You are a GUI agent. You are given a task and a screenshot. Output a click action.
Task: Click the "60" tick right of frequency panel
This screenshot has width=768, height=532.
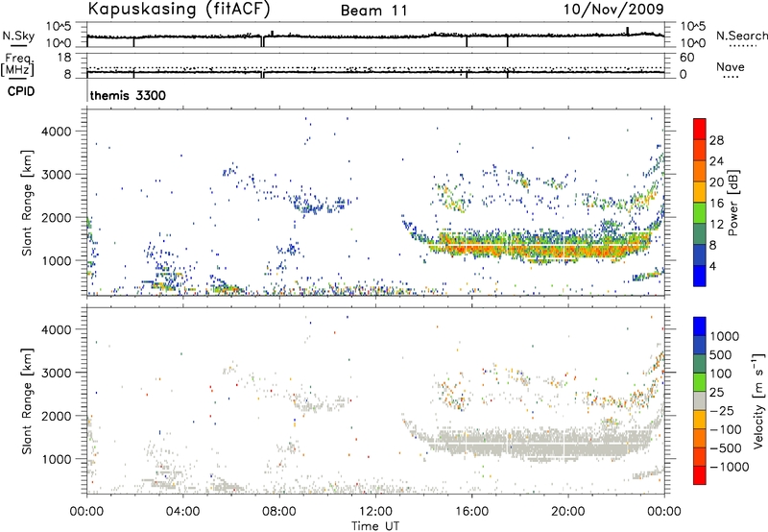coord(686,58)
